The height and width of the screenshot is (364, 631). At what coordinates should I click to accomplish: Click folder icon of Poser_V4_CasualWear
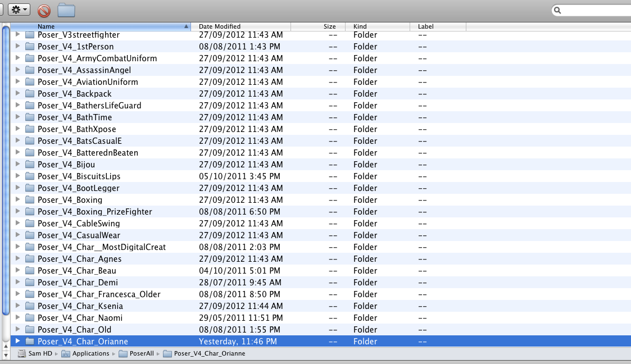click(29, 235)
